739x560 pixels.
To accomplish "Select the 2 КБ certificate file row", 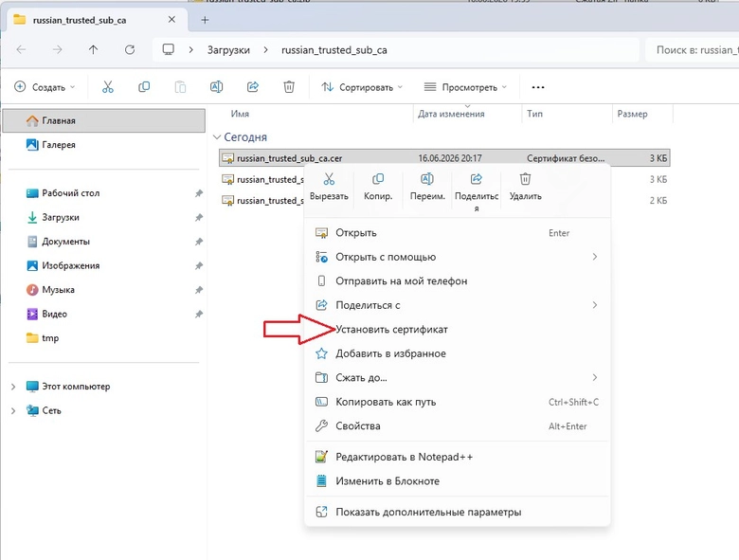I will click(444, 201).
